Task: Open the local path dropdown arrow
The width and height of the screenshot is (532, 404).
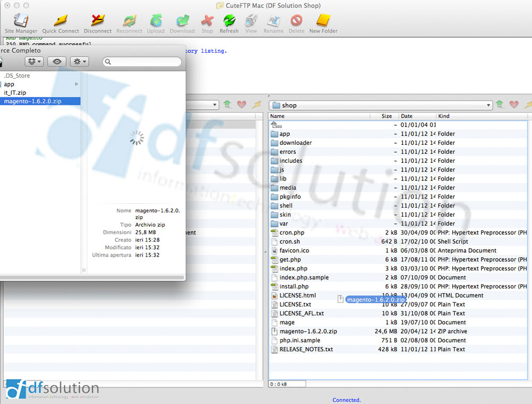Action: pos(215,105)
